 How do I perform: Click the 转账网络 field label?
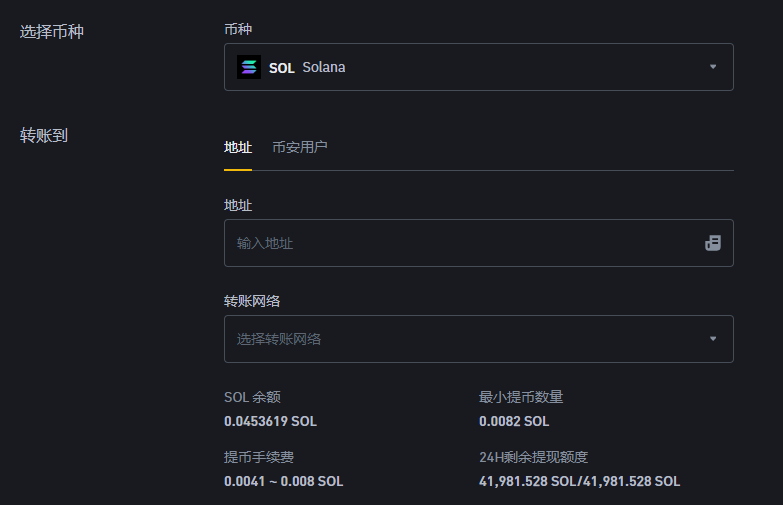[x=252, y=300]
